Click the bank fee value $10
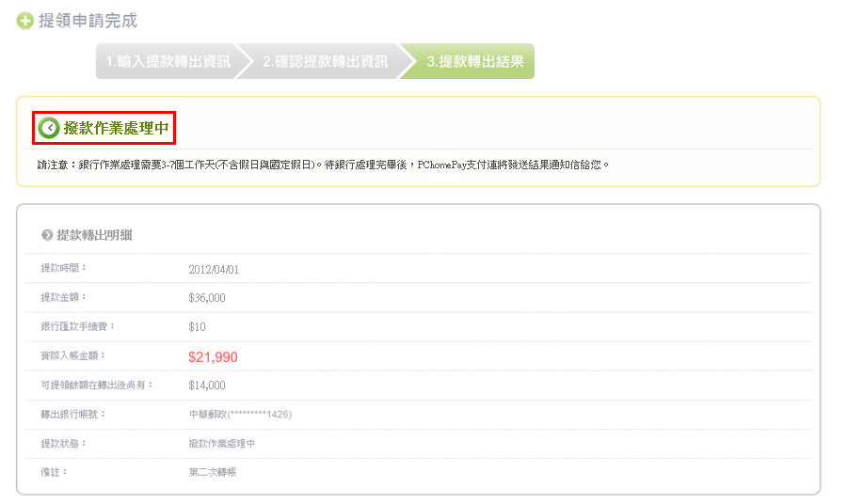 click(x=197, y=327)
